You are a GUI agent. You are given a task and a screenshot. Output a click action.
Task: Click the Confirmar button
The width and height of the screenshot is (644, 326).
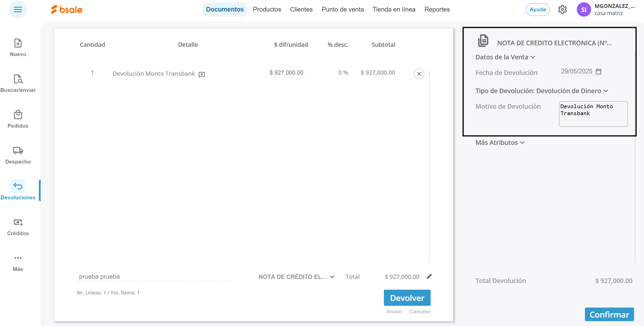(x=609, y=314)
